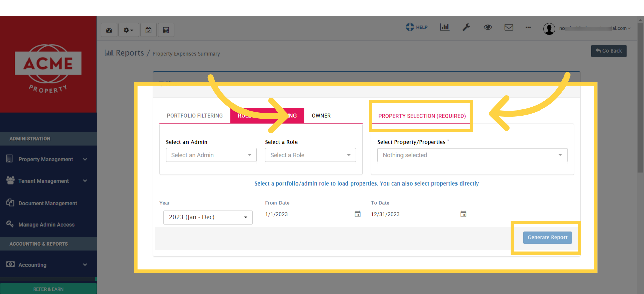Image resolution: width=644 pixels, height=294 pixels.
Task: Expand Tenant Management sidebar menu
Action: [48, 181]
